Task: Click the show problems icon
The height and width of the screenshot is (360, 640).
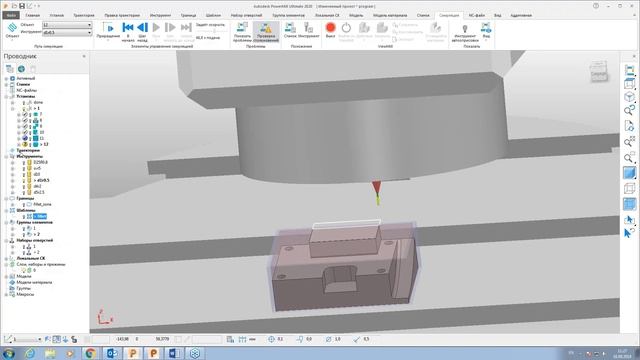Action: [x=242, y=28]
